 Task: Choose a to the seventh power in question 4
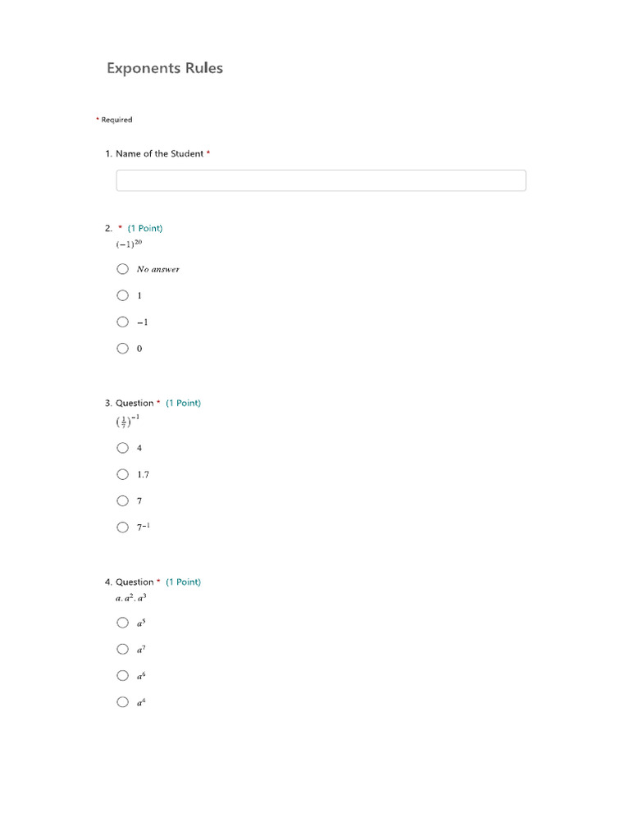tap(123, 650)
